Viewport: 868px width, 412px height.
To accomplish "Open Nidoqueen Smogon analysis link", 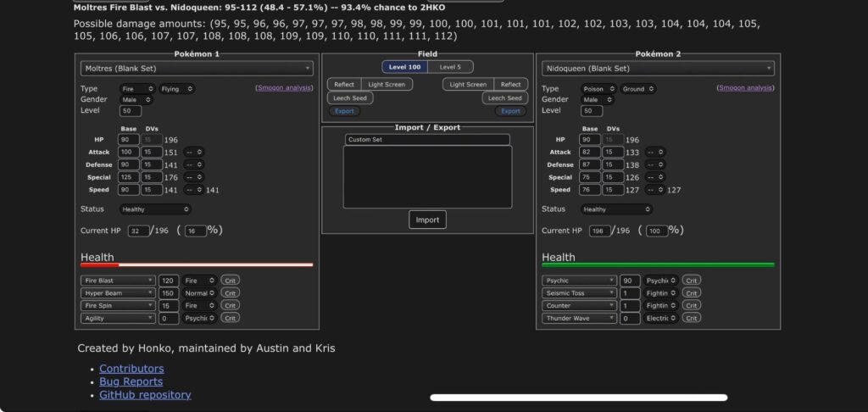I will tap(746, 87).
